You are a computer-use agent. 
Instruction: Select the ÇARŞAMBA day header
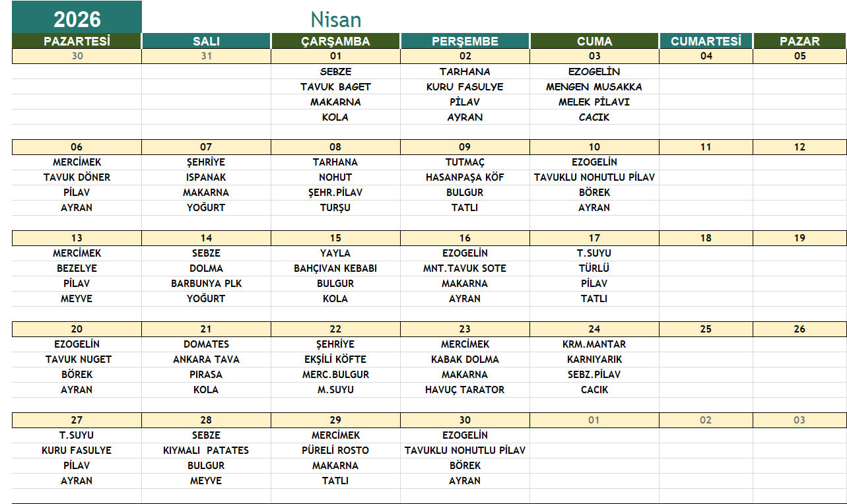pyautogui.click(x=335, y=41)
